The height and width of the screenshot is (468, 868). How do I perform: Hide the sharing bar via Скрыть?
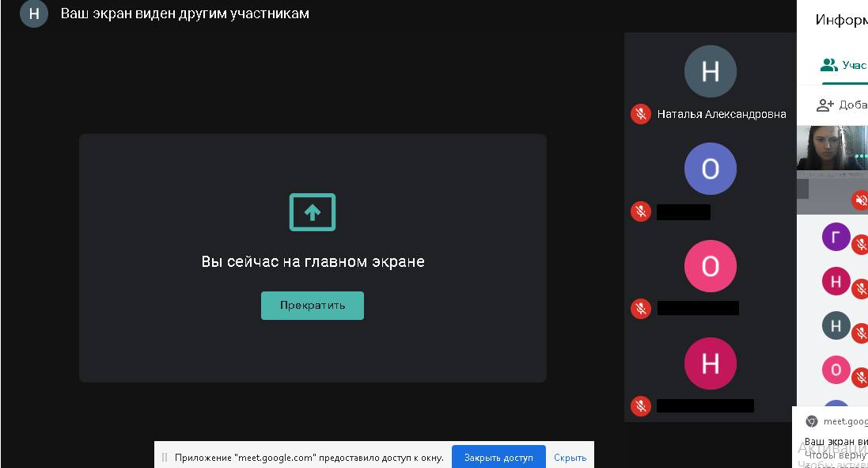[570, 457]
